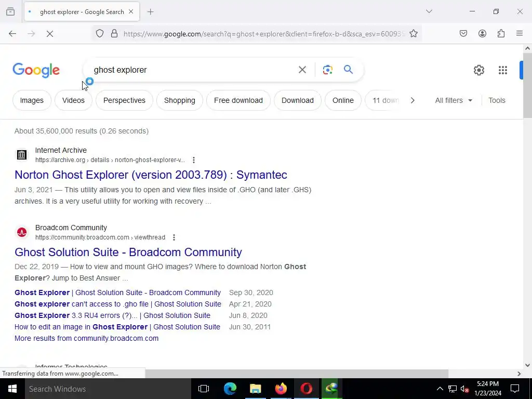Bookmark this page with the star
The width and height of the screenshot is (532, 399).
pyautogui.click(x=413, y=34)
